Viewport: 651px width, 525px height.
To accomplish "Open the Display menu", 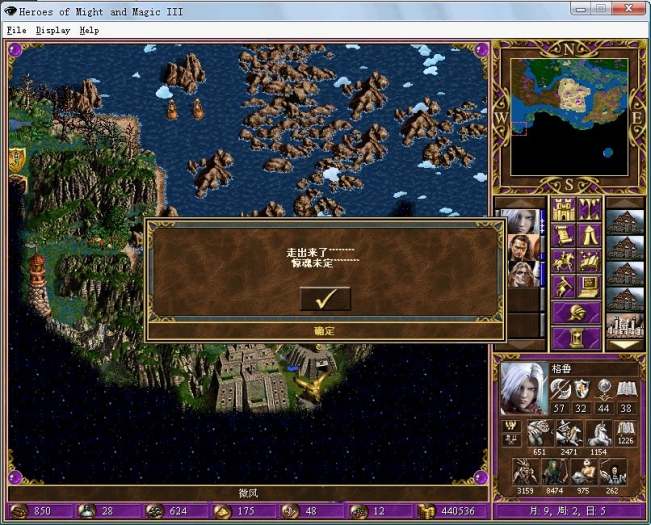I will (53, 30).
